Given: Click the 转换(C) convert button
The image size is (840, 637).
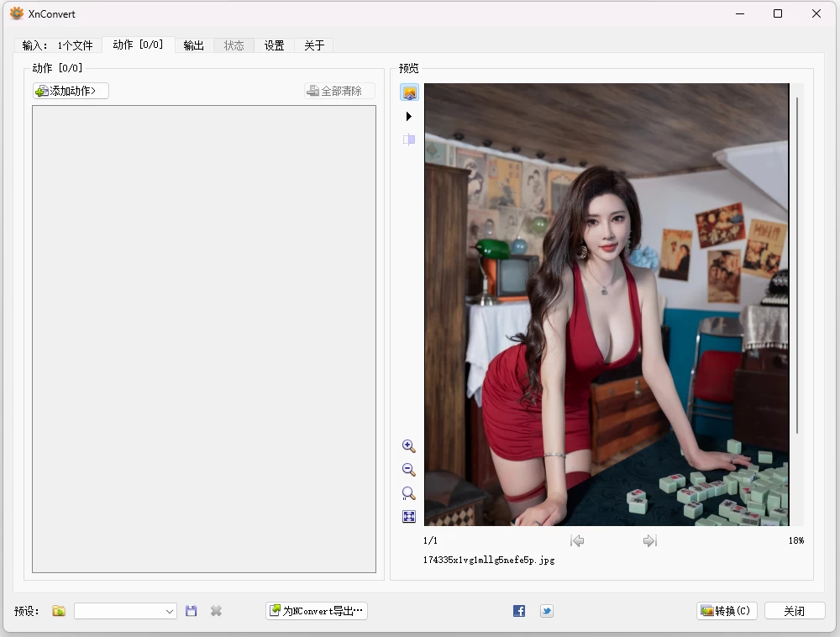Looking at the screenshot, I should point(727,611).
